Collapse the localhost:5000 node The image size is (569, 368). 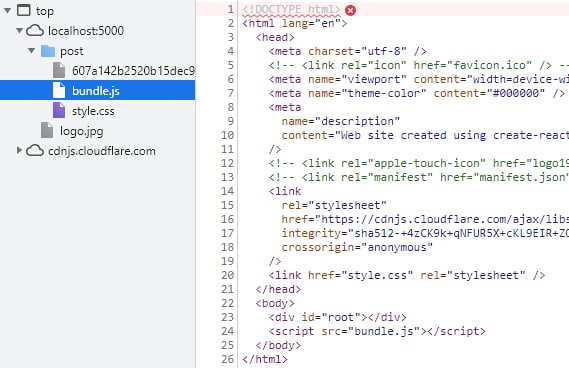tap(20, 31)
